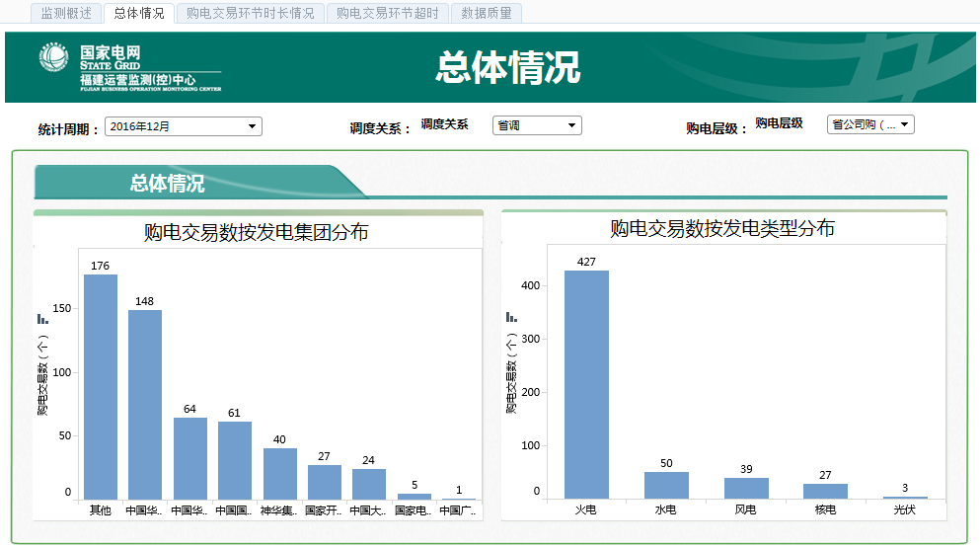
Task: Select the 总体情况 tab
Action: point(139,14)
